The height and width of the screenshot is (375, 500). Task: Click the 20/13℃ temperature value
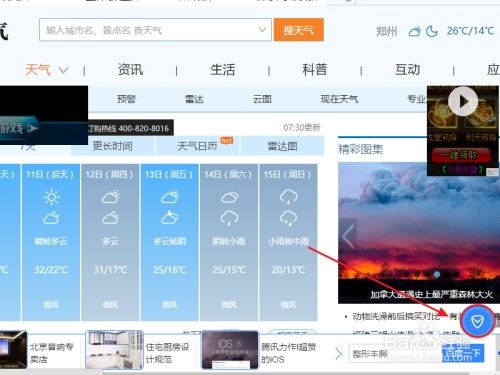point(288,269)
